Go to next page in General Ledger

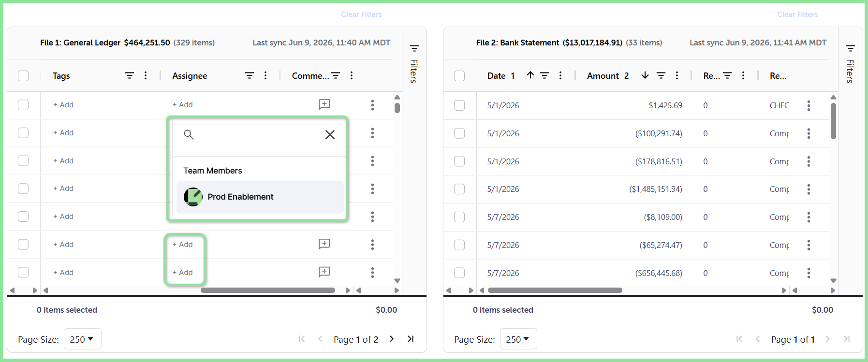point(392,339)
